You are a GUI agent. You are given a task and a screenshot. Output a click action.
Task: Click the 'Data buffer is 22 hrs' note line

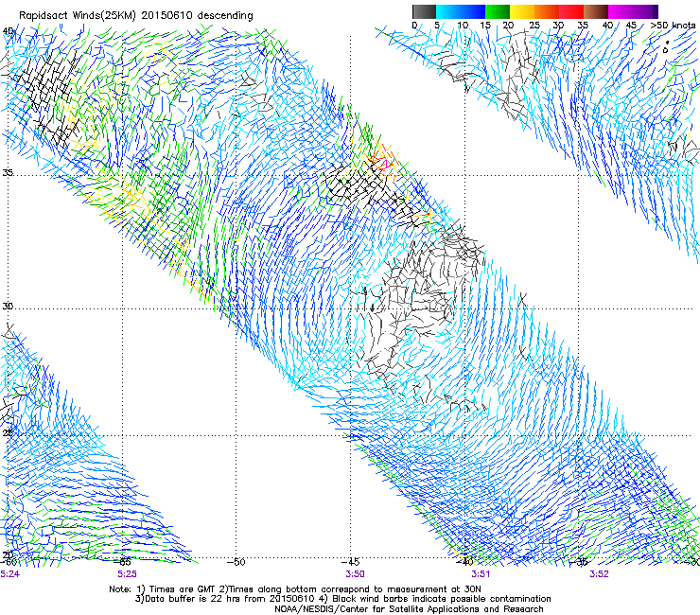pyautogui.click(x=342, y=599)
